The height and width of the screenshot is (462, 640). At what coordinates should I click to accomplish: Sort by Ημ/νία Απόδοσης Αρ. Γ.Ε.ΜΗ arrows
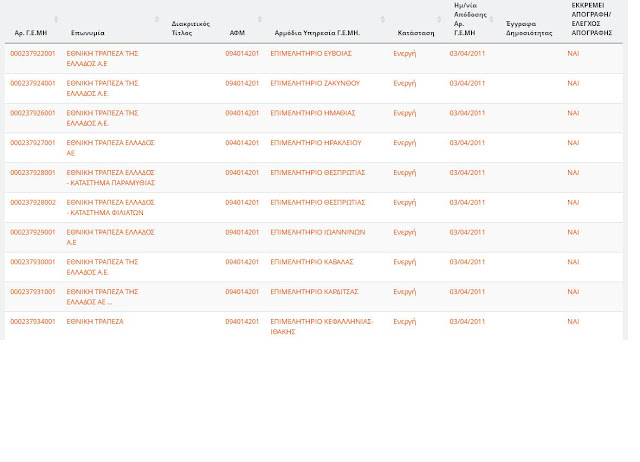(x=491, y=19)
